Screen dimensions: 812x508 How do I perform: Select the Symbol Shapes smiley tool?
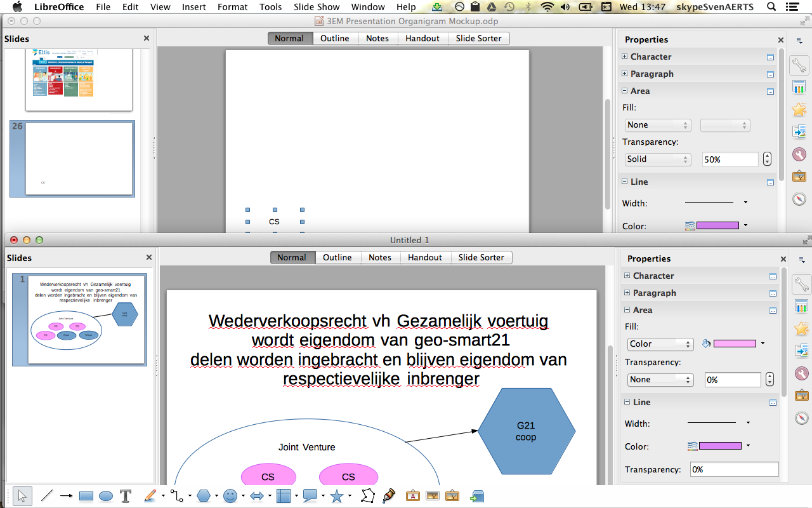(230, 496)
